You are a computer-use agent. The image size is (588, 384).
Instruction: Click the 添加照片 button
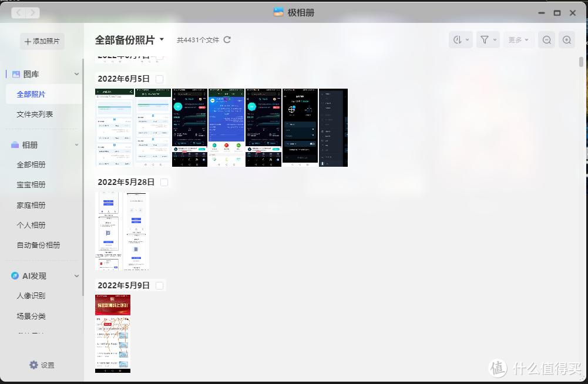[42, 41]
